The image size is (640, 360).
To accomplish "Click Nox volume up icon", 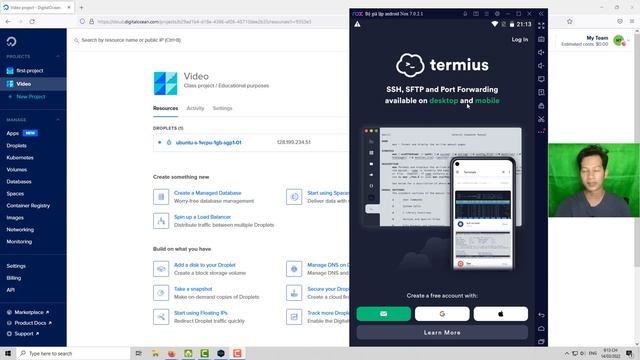I will click(x=541, y=52).
